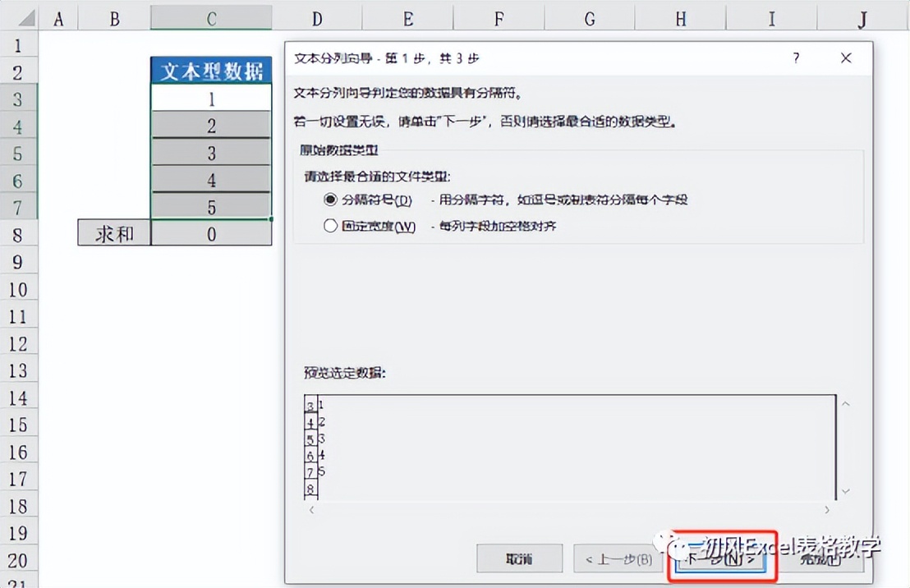Select row 1 header
Image resolution: width=910 pixels, height=588 pixels.
pyautogui.click(x=18, y=44)
